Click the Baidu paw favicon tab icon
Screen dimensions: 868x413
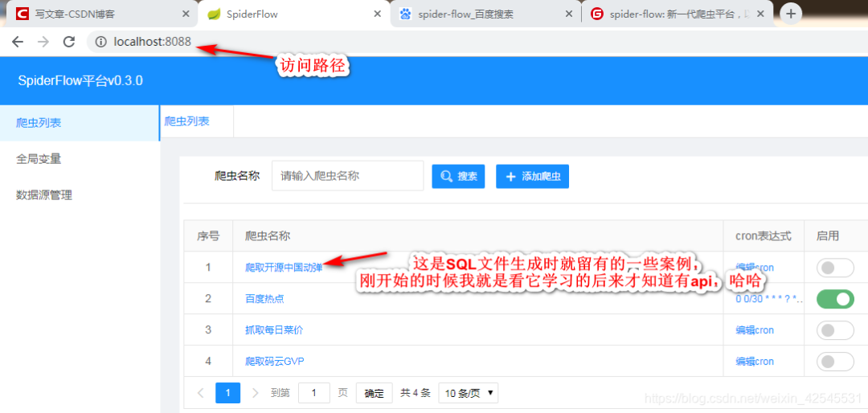[x=406, y=14]
